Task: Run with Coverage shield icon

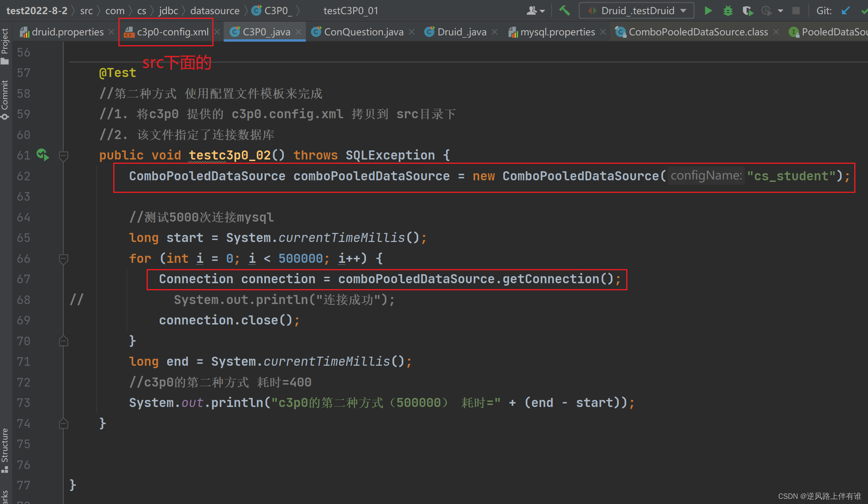Action: (747, 11)
